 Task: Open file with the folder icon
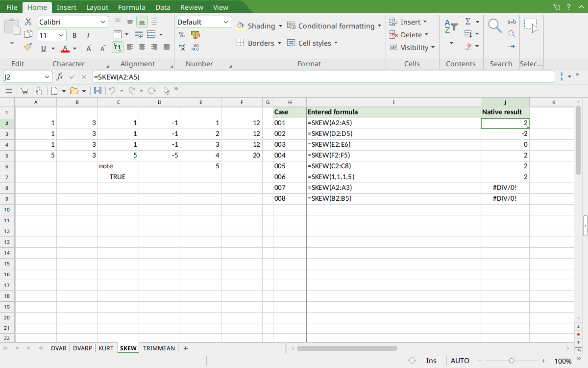[74, 91]
